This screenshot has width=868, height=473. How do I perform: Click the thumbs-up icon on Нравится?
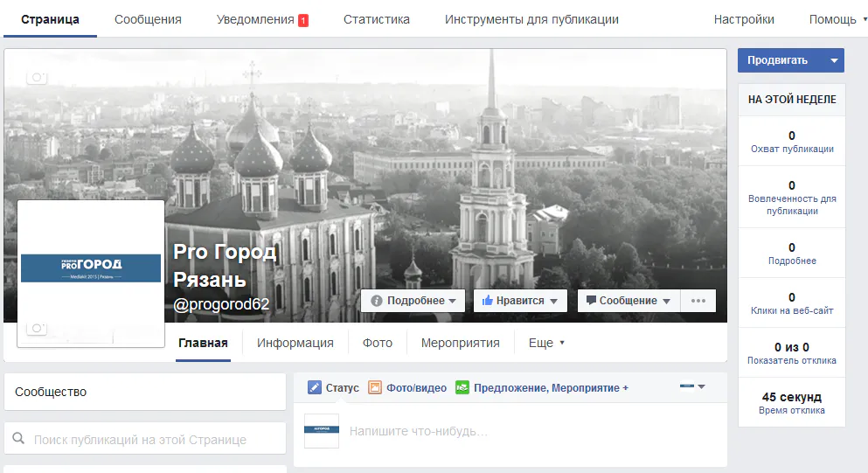(x=487, y=300)
